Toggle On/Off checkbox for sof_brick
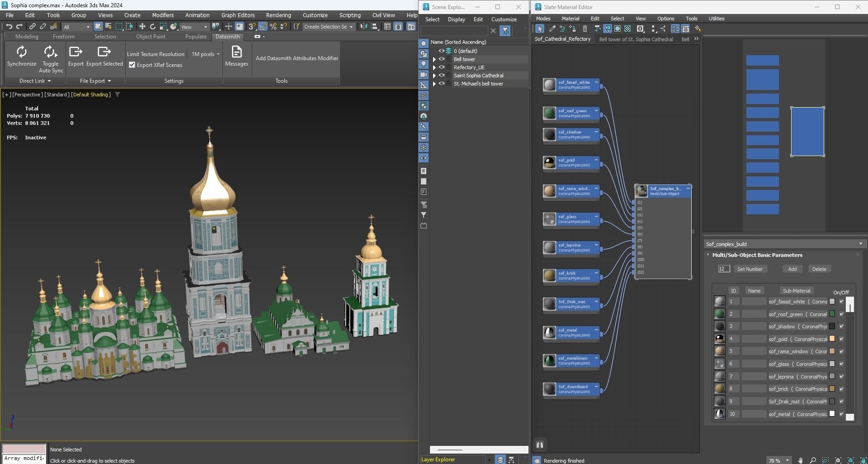This screenshot has width=868, height=464. point(841,389)
